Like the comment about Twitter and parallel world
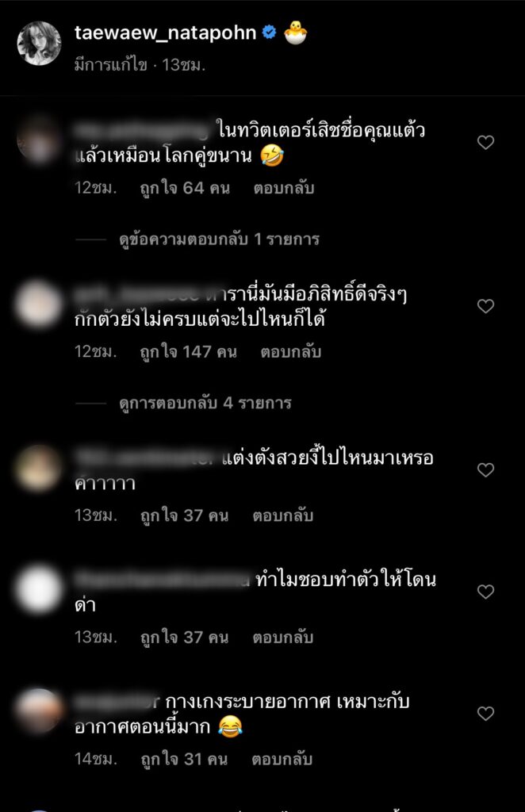Image resolution: width=525 pixels, height=812 pixels. (x=485, y=143)
